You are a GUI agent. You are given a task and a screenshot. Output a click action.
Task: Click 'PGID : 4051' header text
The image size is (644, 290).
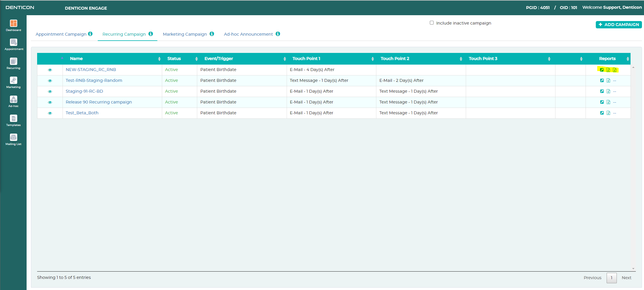coord(538,8)
